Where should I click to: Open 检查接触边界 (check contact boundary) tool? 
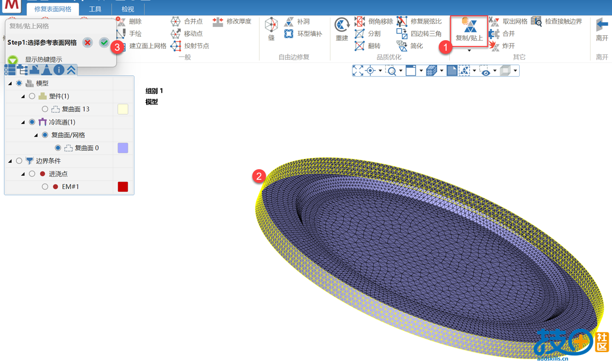[557, 21]
